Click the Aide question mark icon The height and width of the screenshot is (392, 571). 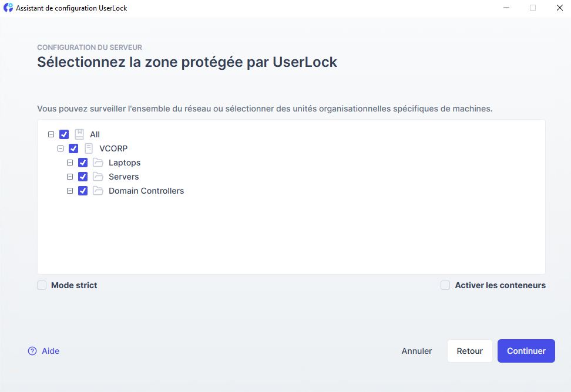click(x=32, y=351)
